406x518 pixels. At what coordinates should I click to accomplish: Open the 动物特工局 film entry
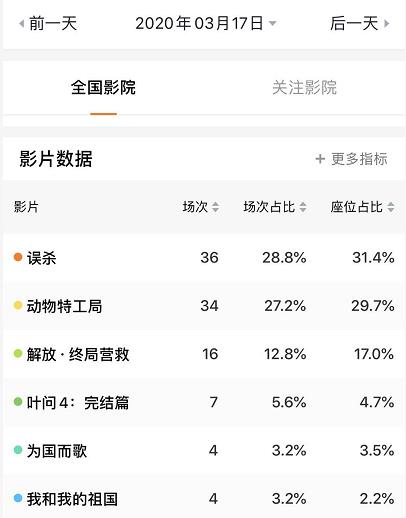point(203,306)
